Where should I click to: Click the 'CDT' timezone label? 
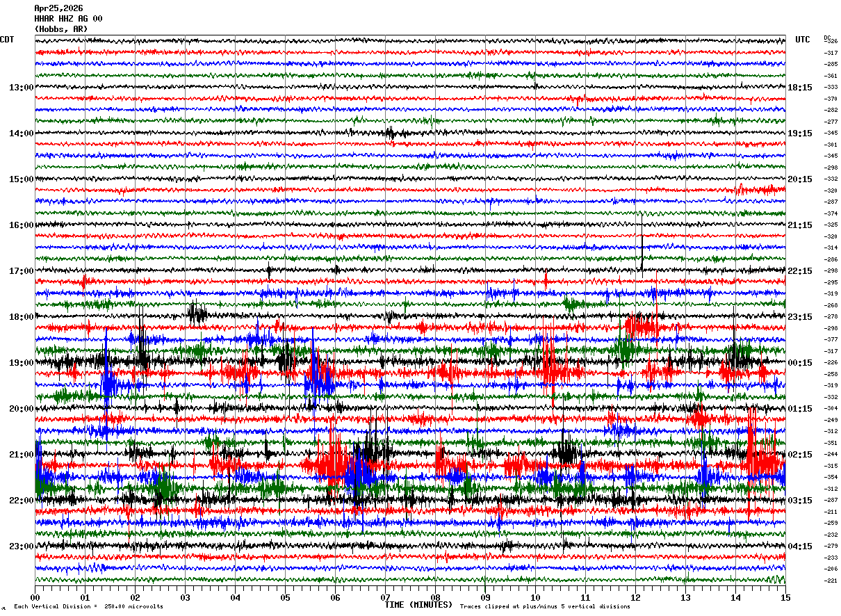tap(7, 40)
